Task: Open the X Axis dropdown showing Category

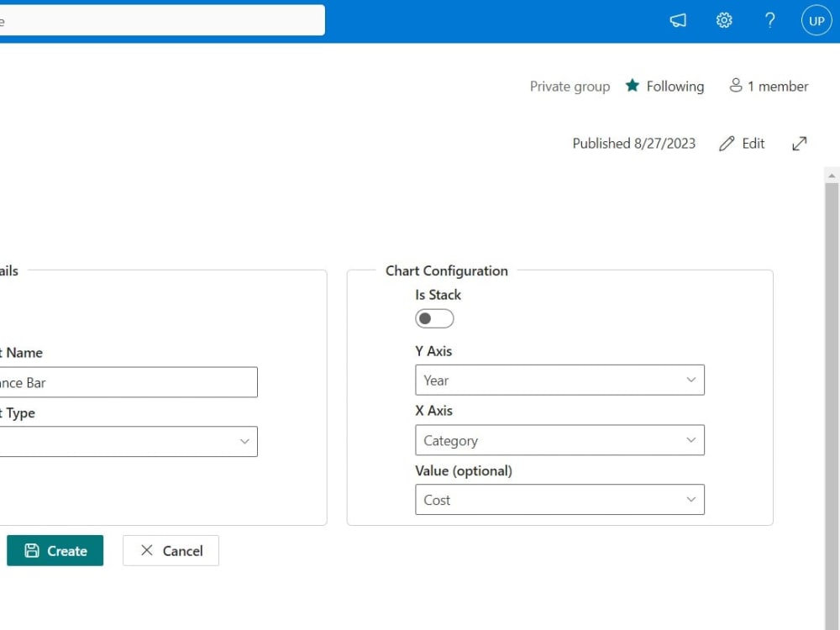Action: [559, 440]
